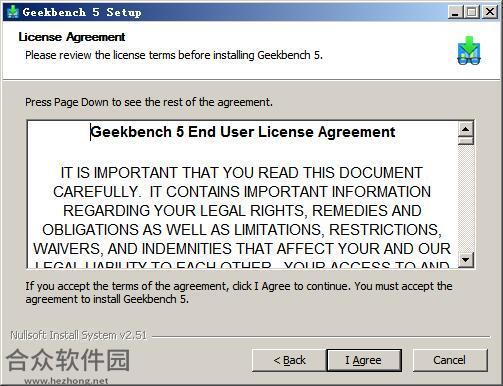This screenshot has height=386, width=503.
Task: Click the I Agree button
Action: click(x=364, y=360)
